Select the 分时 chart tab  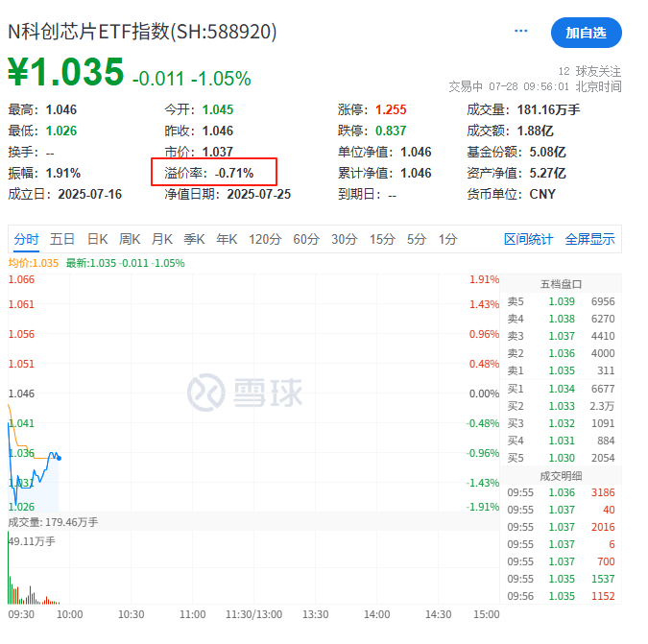pyautogui.click(x=27, y=239)
